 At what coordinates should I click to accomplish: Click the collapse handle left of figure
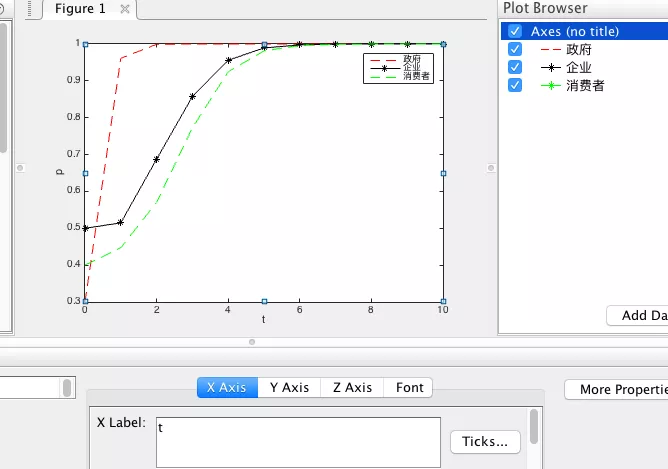20,168
